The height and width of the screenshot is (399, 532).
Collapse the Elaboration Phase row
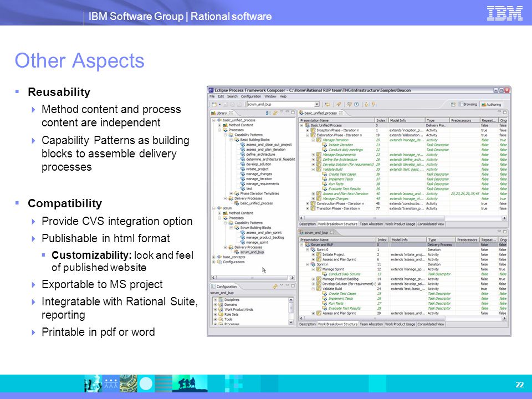coord(308,135)
